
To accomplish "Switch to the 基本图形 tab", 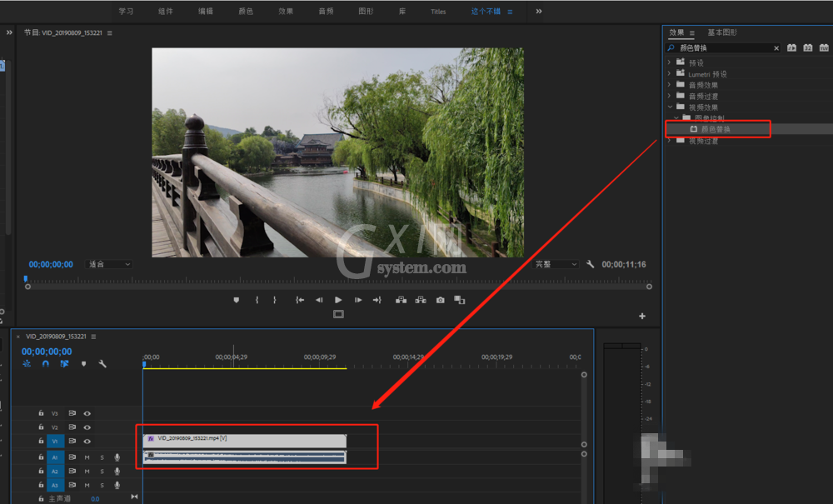I will pyautogui.click(x=722, y=32).
